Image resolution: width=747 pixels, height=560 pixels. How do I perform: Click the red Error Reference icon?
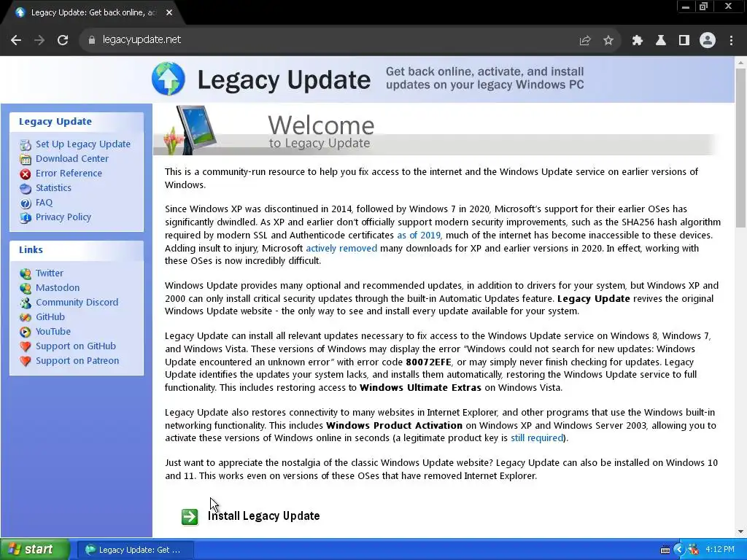[26, 174]
